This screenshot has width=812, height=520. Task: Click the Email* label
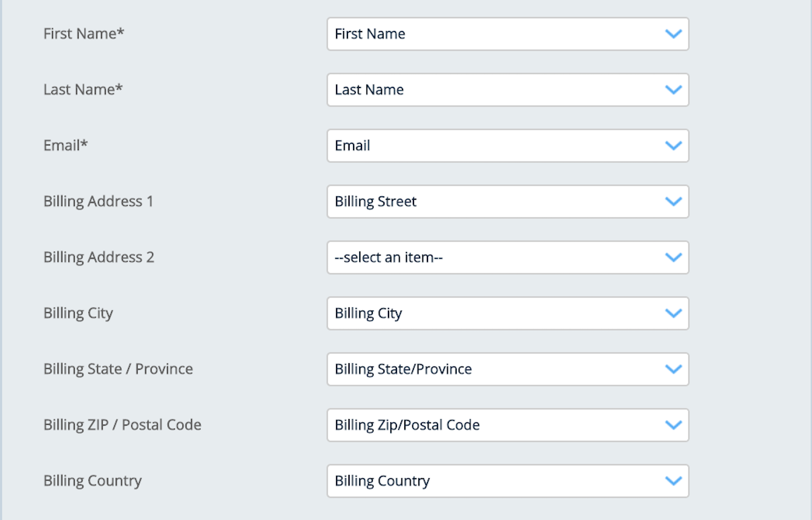tap(65, 145)
